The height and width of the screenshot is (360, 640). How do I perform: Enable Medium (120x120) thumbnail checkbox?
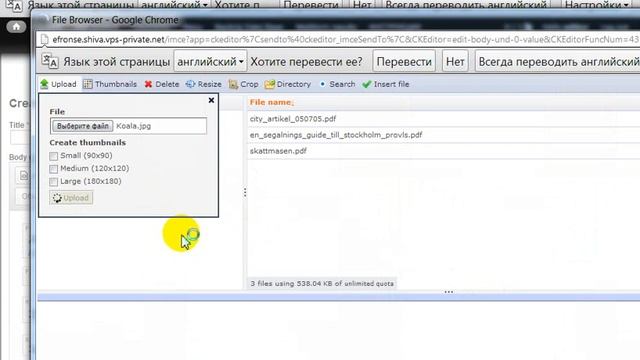point(53,169)
